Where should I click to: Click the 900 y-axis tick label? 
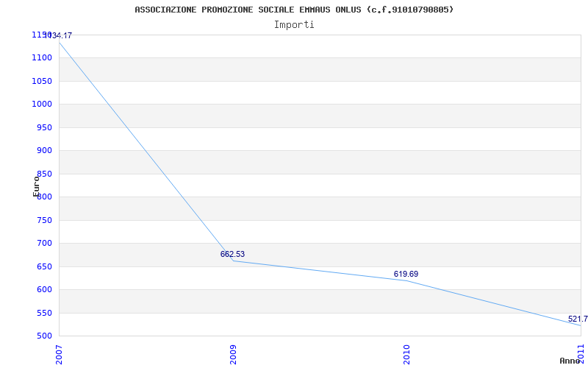[45, 151]
